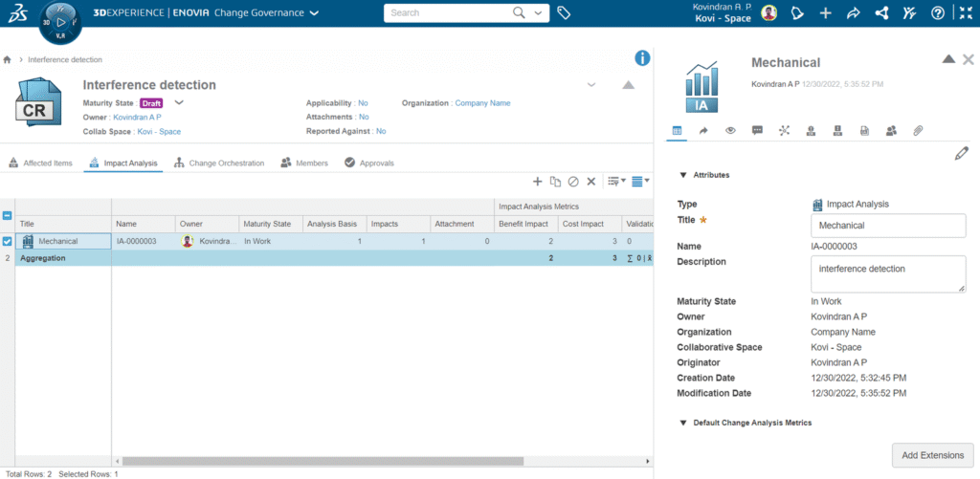Uncheck the Mechanical row checkbox

[x=8, y=242]
